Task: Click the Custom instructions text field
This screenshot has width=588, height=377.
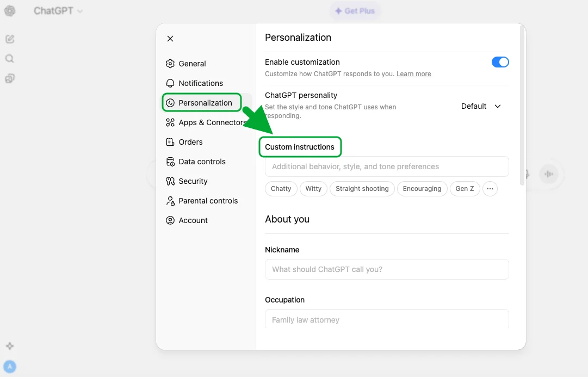Action: (x=387, y=166)
